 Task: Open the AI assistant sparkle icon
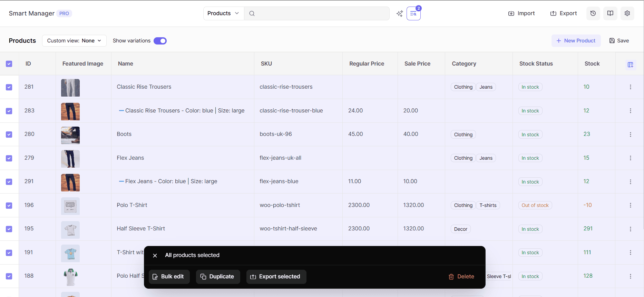pos(400,13)
